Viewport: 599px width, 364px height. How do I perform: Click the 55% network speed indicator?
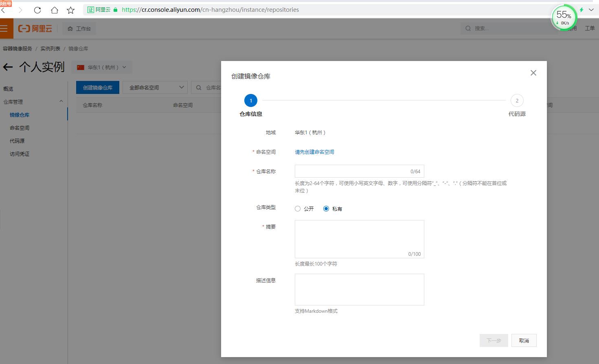click(x=564, y=17)
